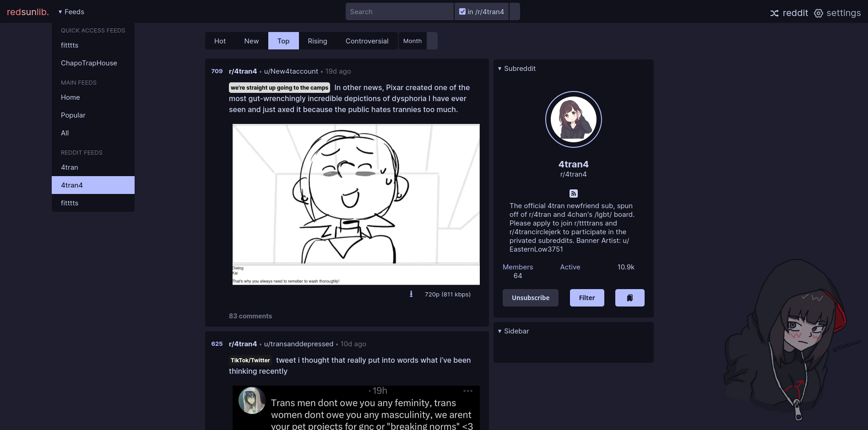Click the settings gear icon
Screen dimensions: 868x430
click(x=819, y=13)
